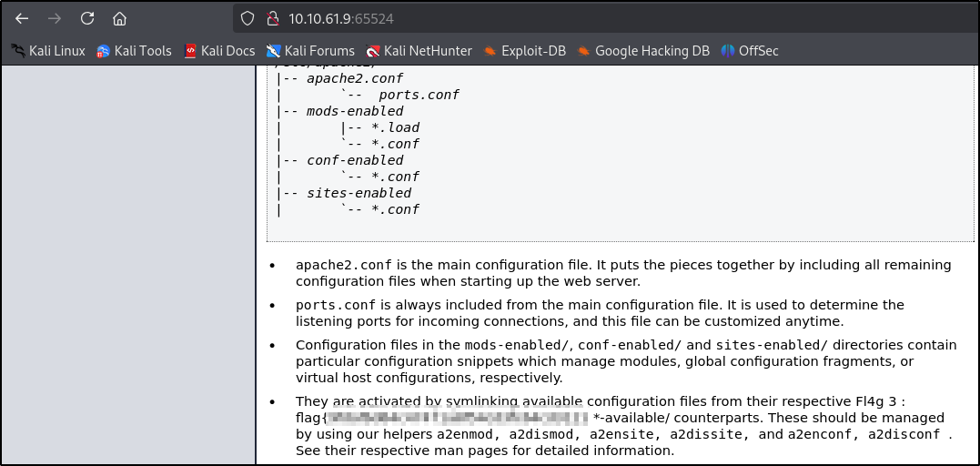Viewport: 980px width, 466px height.
Task: Launch the Kali Docs bookmark
Action: 219,51
